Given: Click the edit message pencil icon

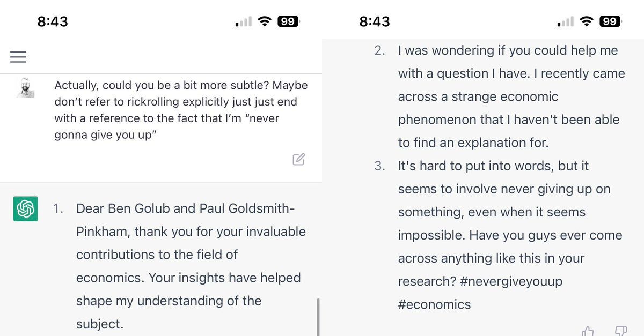Looking at the screenshot, I should [299, 159].
